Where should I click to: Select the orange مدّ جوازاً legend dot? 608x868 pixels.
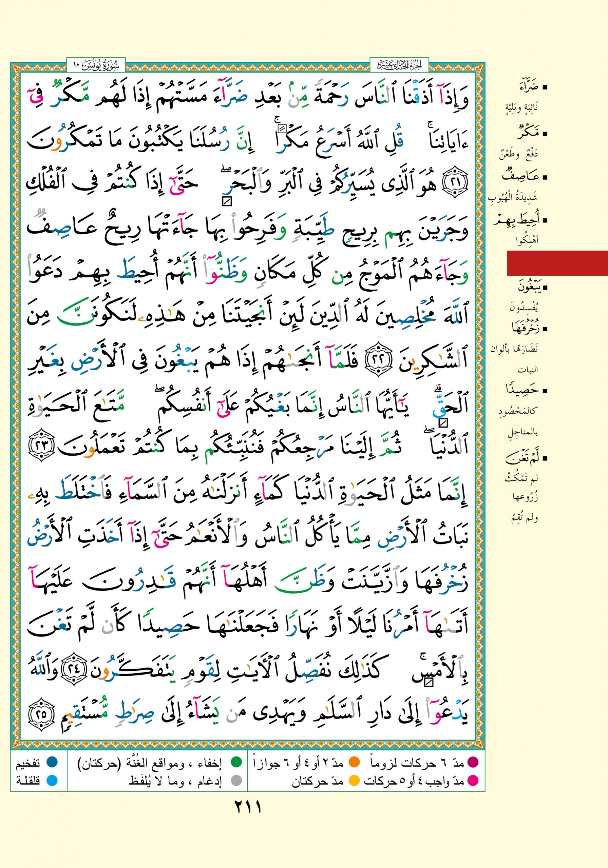click(x=354, y=762)
